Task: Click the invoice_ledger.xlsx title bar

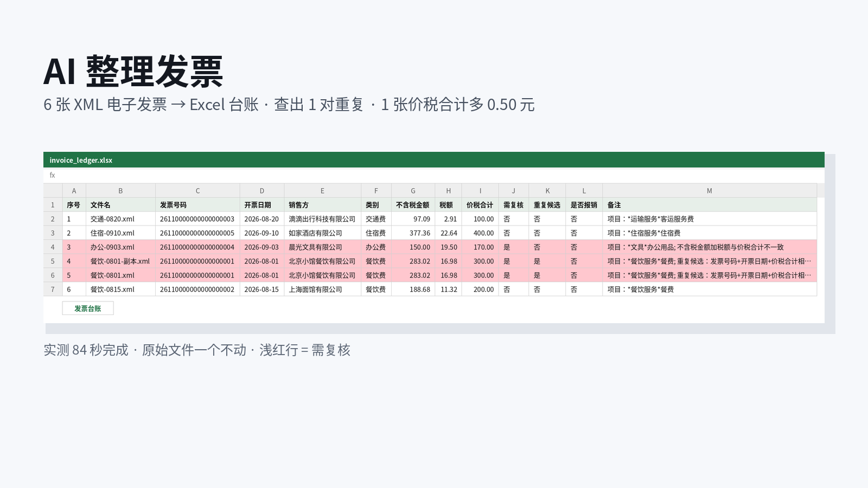Action: point(434,160)
